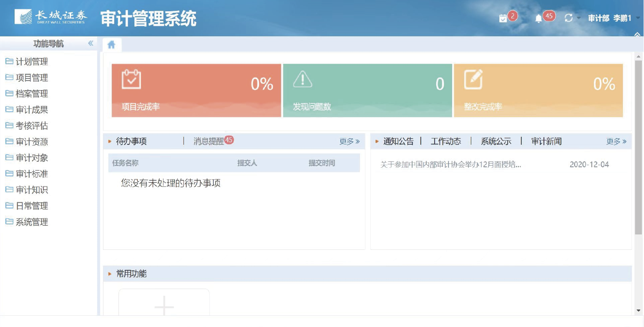The width and height of the screenshot is (644, 327).
Task: Collapse the 功能导航 sidebar panel
Action: point(91,43)
